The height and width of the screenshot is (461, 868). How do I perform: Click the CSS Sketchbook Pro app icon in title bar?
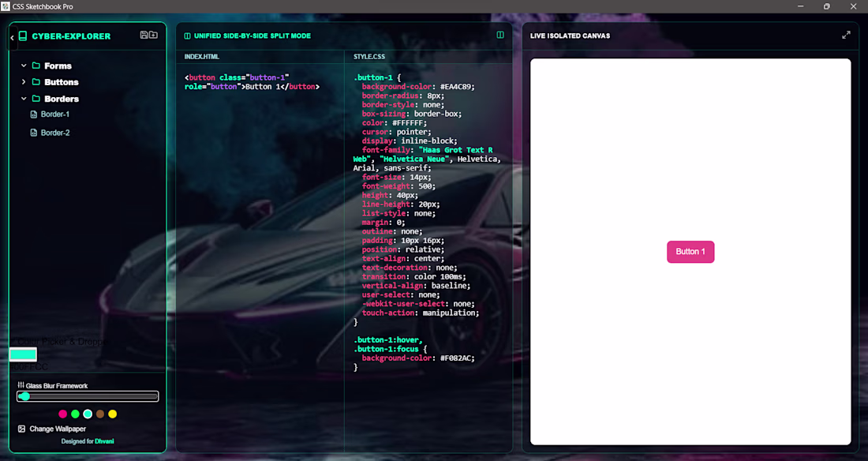(x=6, y=6)
